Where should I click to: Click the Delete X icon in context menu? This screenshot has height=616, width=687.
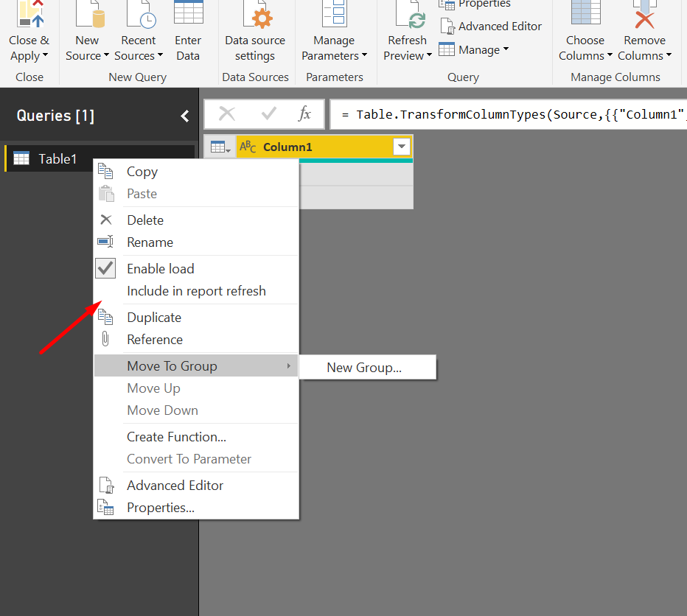106,220
